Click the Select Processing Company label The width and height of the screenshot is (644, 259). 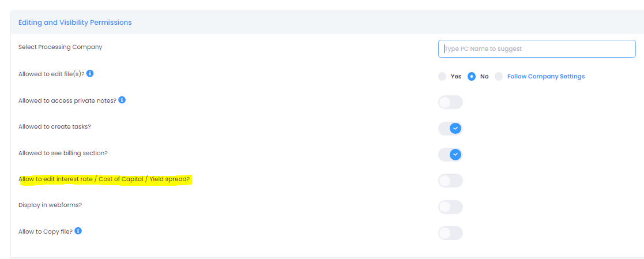tap(61, 47)
